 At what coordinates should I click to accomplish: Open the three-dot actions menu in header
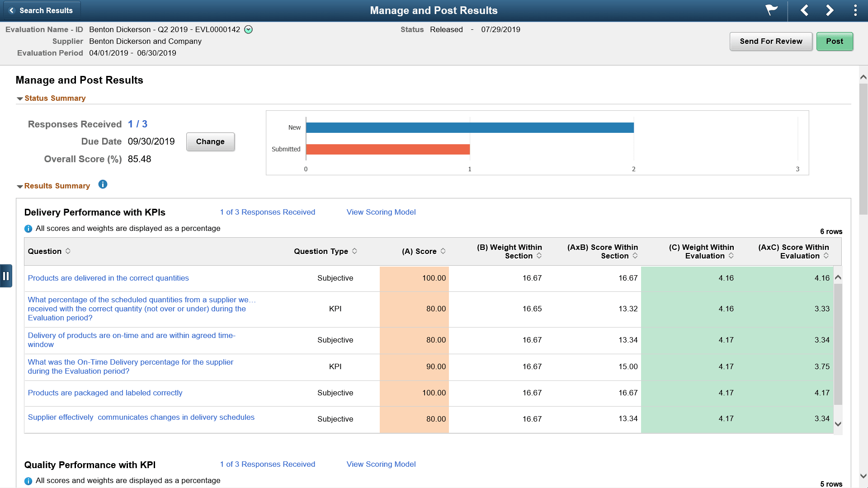coord(855,10)
